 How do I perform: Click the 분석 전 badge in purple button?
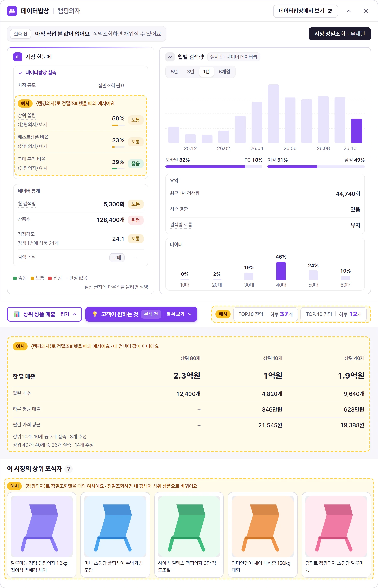(x=151, y=314)
